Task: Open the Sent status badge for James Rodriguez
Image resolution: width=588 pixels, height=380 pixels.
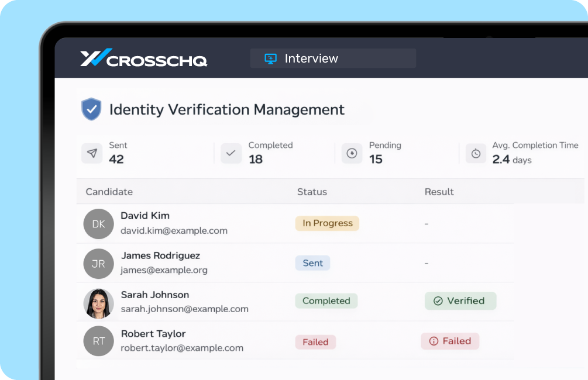Action: 312,263
